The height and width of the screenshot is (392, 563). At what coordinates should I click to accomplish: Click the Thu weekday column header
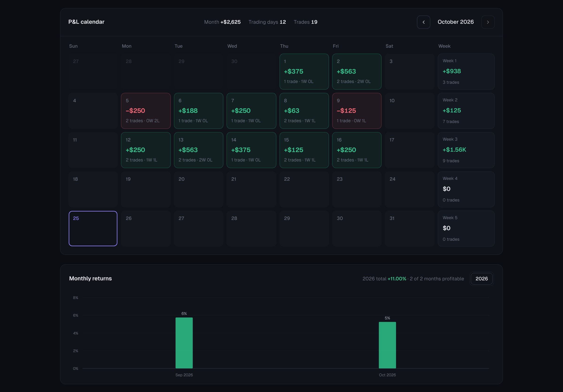[x=284, y=46]
